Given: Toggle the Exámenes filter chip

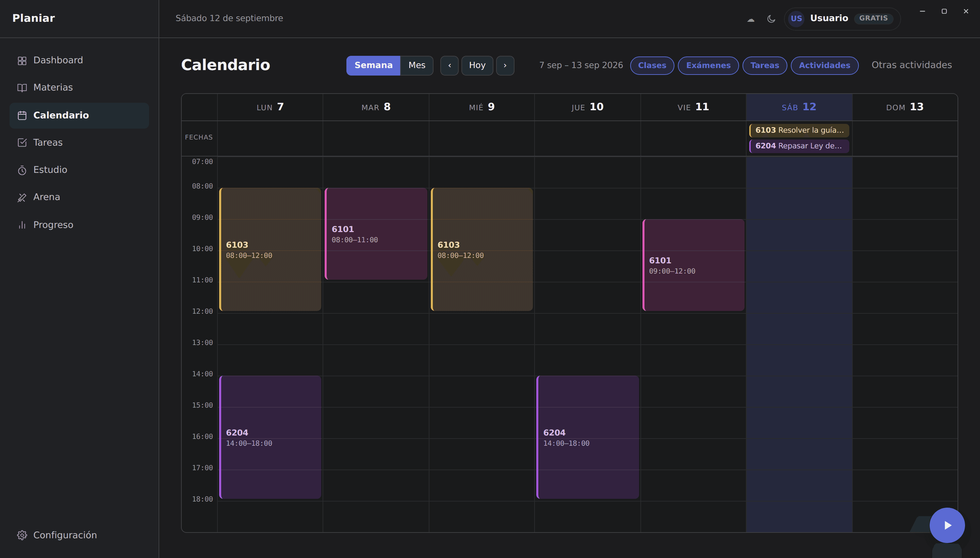Looking at the screenshot, I should tap(708, 66).
